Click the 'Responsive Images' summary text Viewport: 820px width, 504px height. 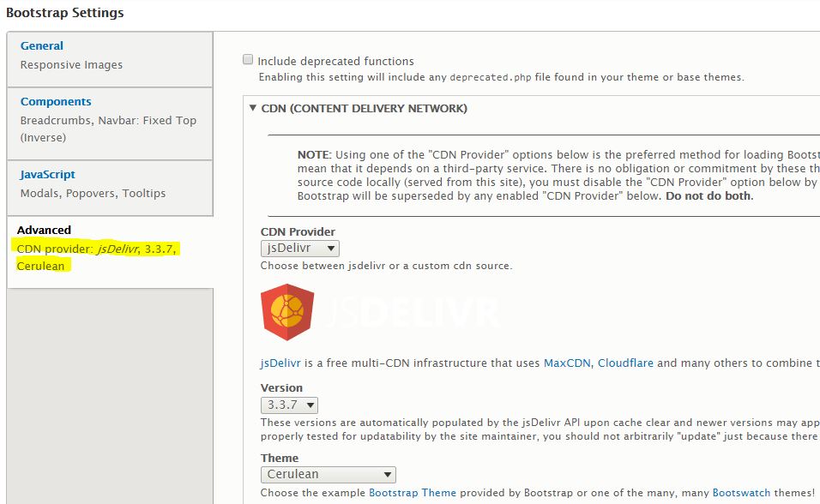pos(72,65)
